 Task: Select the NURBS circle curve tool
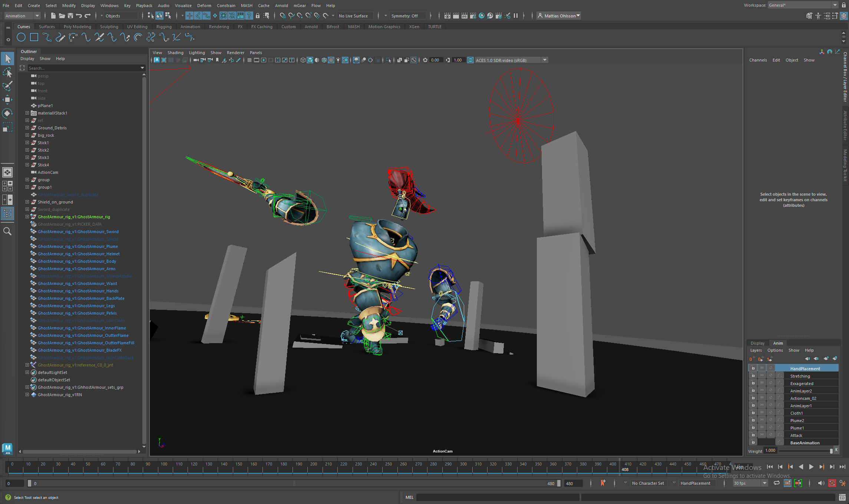click(21, 37)
